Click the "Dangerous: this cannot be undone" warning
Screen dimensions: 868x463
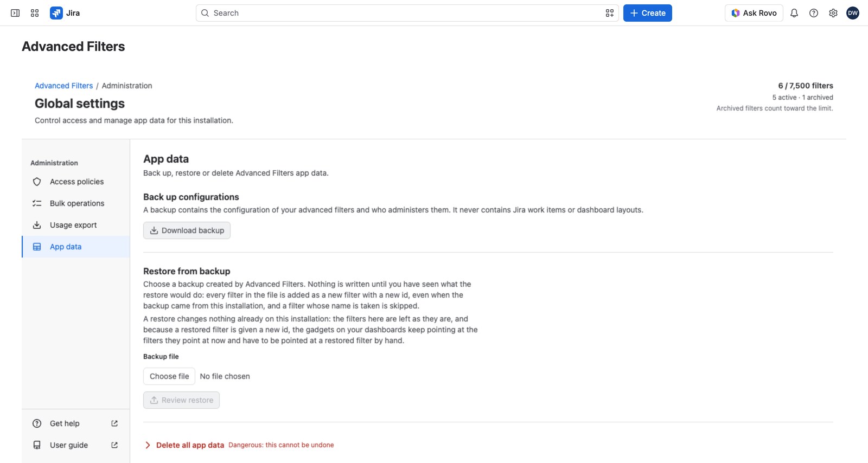(x=281, y=445)
